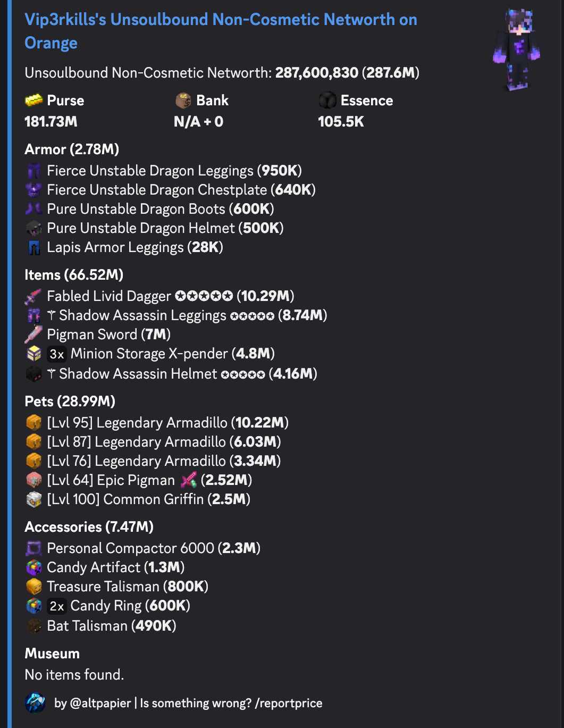This screenshot has height=728, width=564.
Task: Click the Fierce Unstable Dragon Leggings icon
Action: 34,171
